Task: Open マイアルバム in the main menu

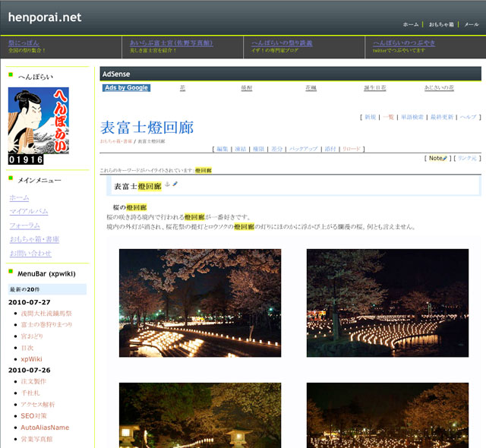Action: (29, 211)
